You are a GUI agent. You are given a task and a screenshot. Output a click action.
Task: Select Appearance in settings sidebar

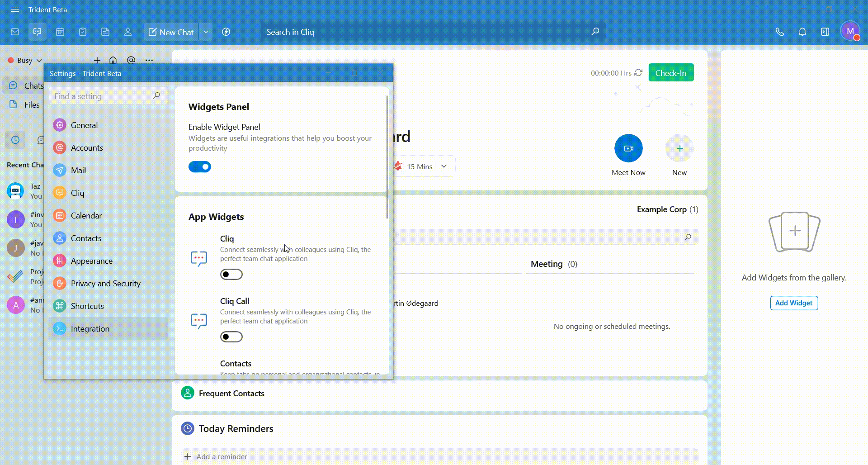point(91,261)
